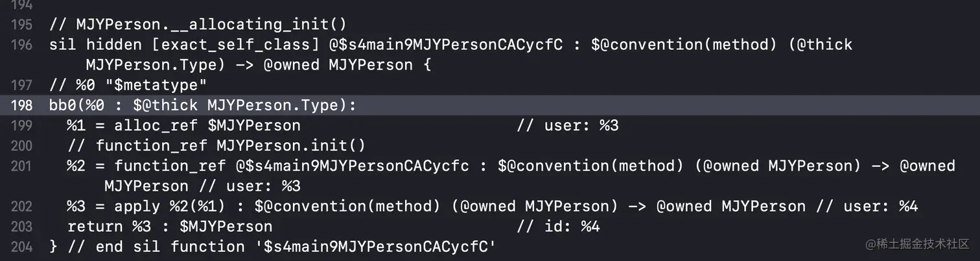Click line number 199 in the gutter
This screenshot has height=261, width=980.
click(21, 125)
